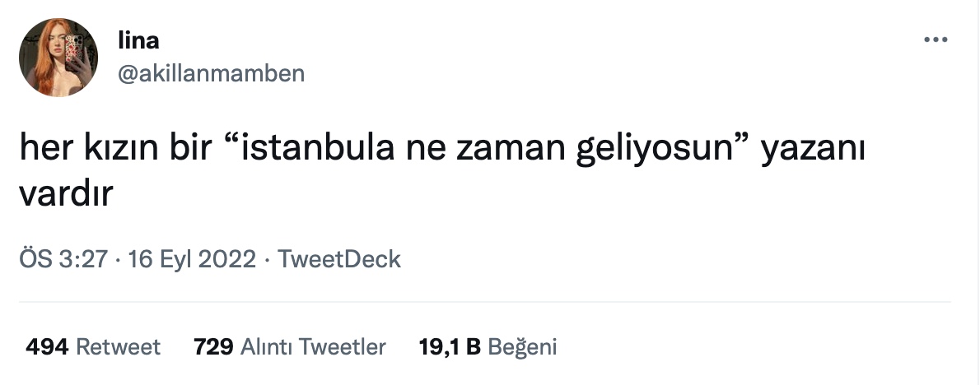Click lina's profile picture
This screenshot has height=385, width=980.
58,58
